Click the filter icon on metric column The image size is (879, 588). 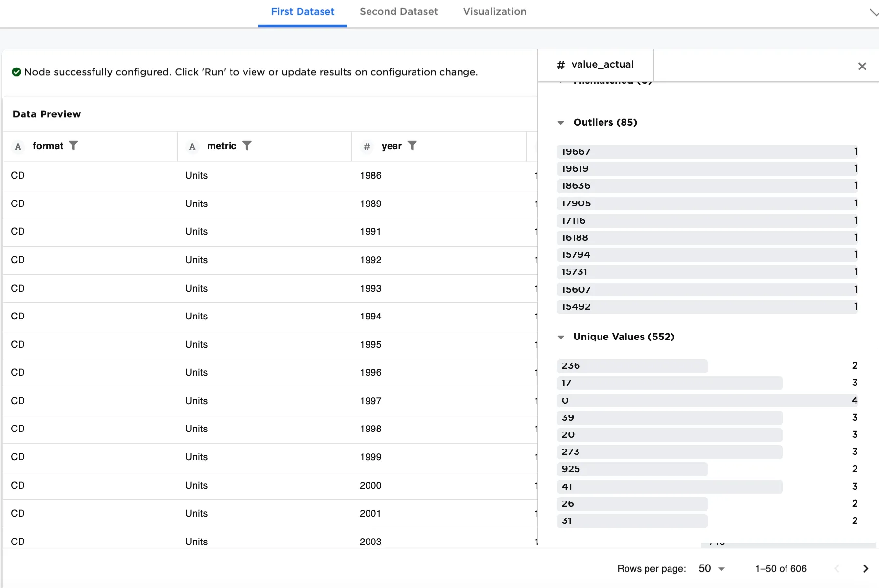point(247,146)
